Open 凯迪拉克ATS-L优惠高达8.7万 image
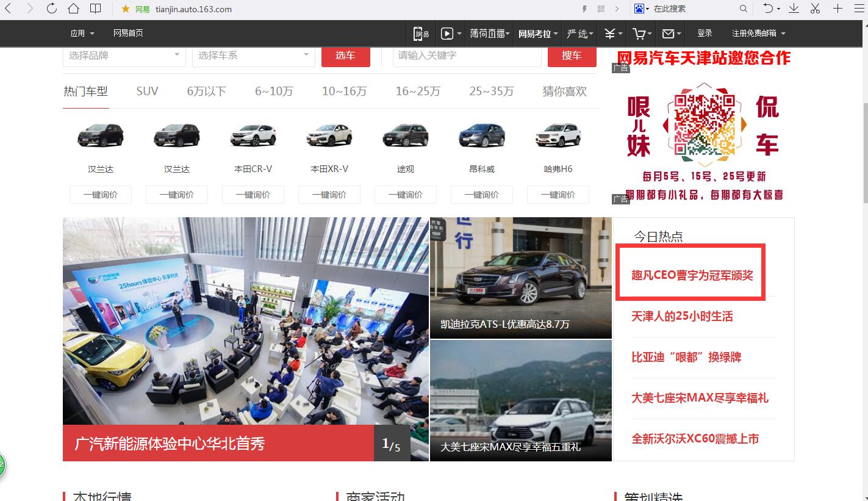 [521, 278]
